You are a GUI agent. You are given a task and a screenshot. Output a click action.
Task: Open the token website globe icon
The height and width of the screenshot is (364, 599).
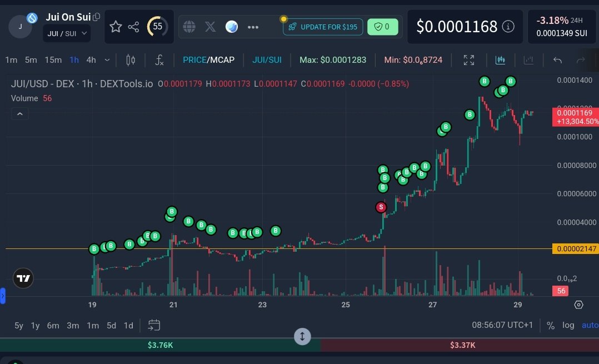click(189, 27)
